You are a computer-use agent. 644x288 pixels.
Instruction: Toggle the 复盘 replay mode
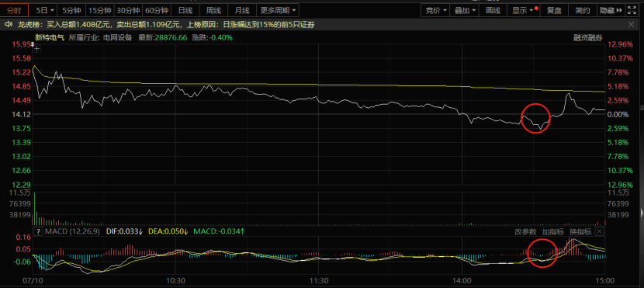[554, 10]
